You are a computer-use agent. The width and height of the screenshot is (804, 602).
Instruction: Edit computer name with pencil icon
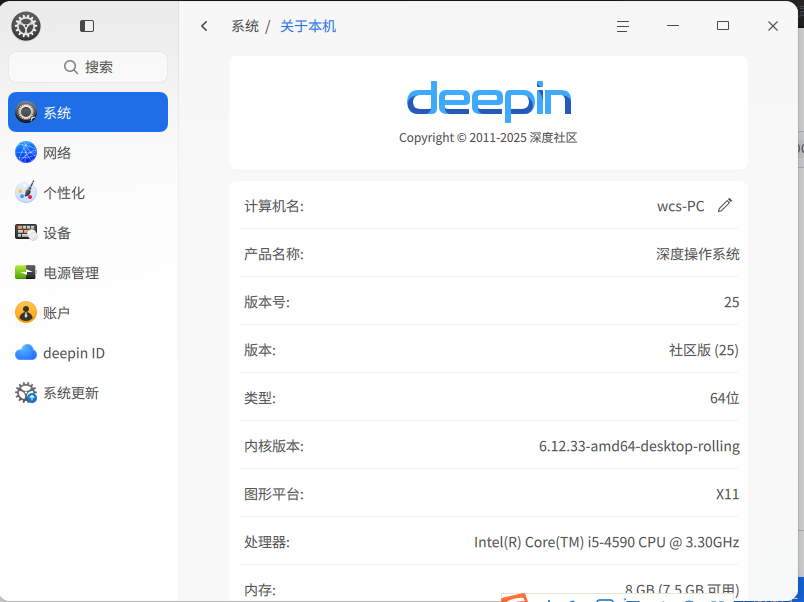click(x=725, y=205)
